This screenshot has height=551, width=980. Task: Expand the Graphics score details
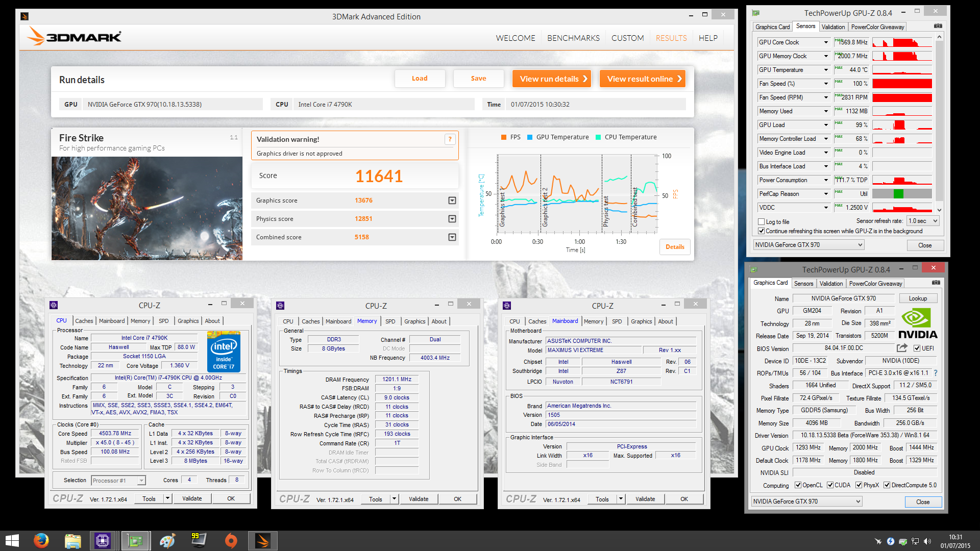452,201
